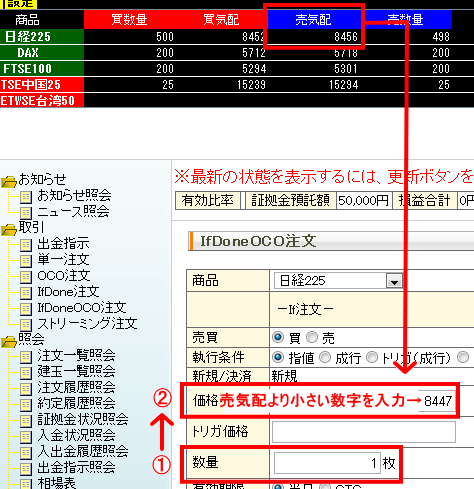
Task: Open お知らせ照会 in the sidebar
Action: pyautogui.click(x=74, y=195)
